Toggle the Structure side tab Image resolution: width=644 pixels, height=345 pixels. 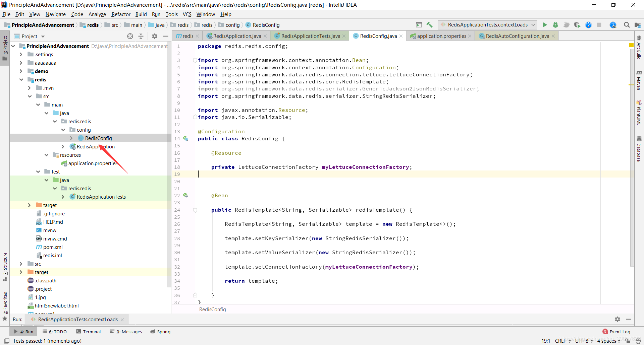pos(5,266)
